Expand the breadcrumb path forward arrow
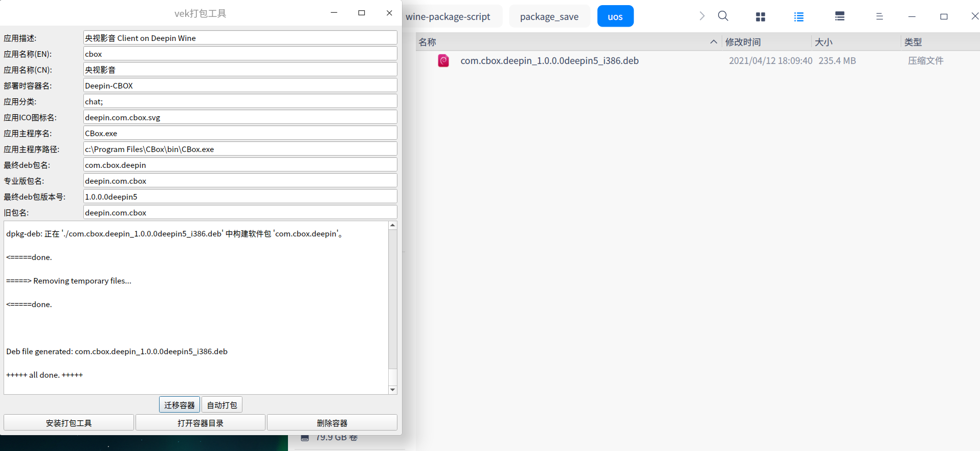 702,16
